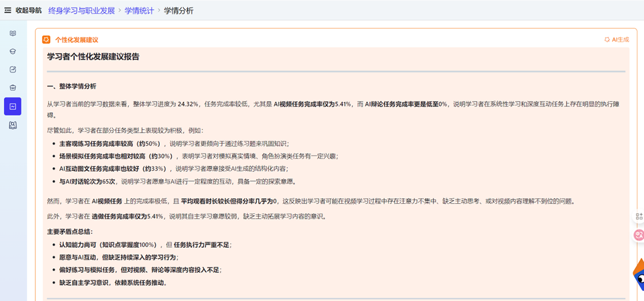Click the heading 学习者个性化发展建议报告
This screenshot has width=644, height=301.
tap(93, 57)
